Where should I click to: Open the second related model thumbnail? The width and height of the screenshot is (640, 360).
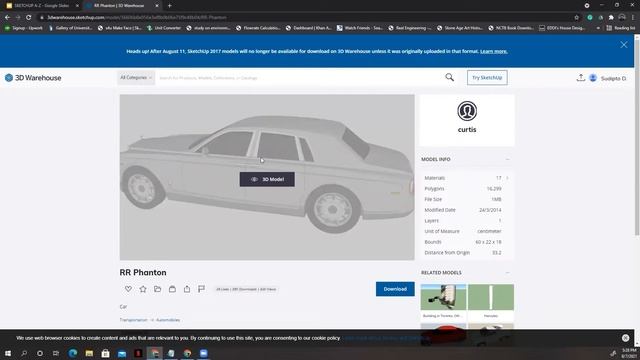[491, 297]
